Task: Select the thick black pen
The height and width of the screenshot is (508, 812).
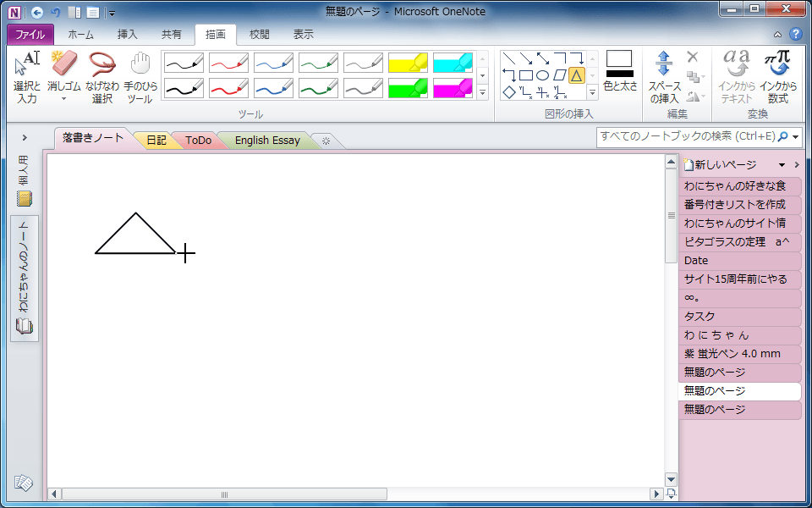Action: (184, 88)
